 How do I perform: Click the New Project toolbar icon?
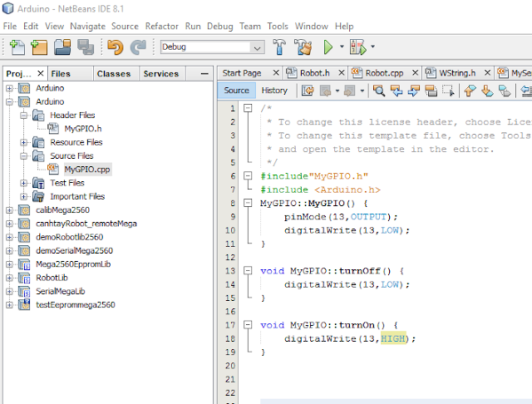click(39, 47)
